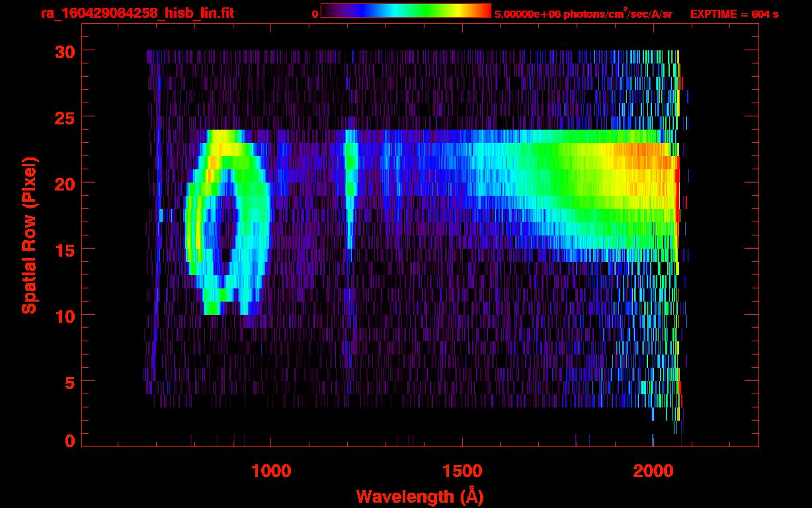The height and width of the screenshot is (508, 812).
Task: Click the rainbow color scale bar
Action: coord(405,11)
